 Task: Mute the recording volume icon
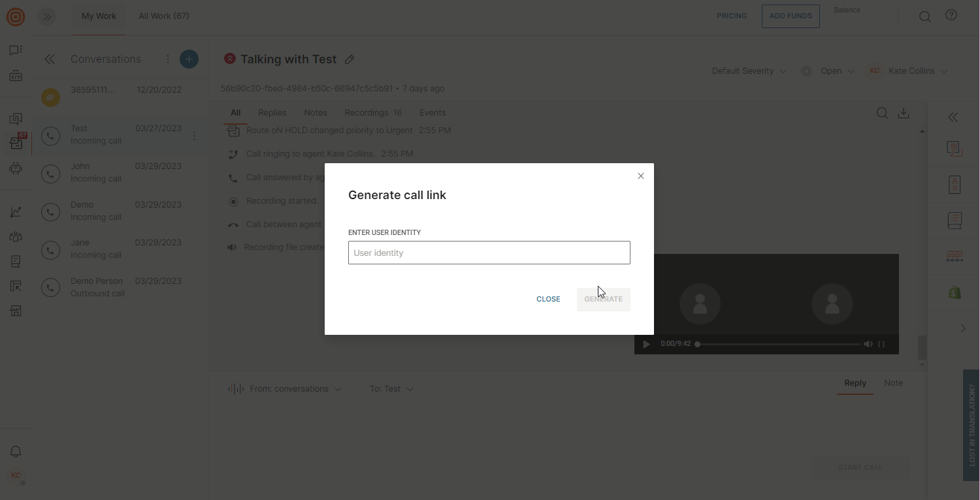click(868, 344)
